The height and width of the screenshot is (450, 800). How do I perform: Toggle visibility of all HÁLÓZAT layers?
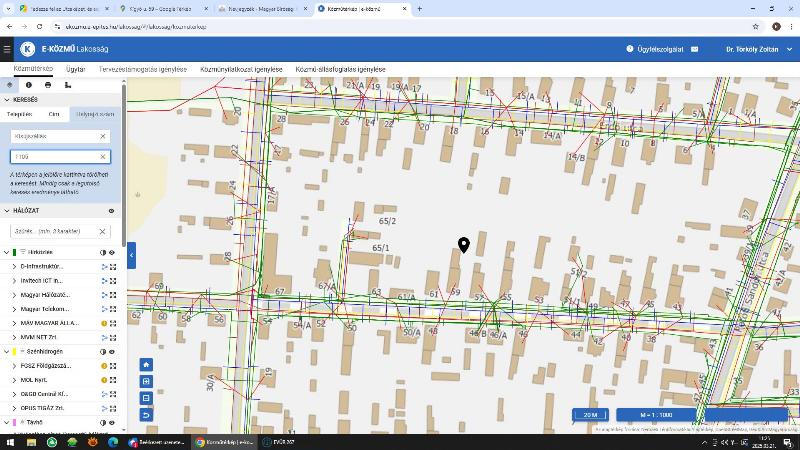(x=111, y=211)
